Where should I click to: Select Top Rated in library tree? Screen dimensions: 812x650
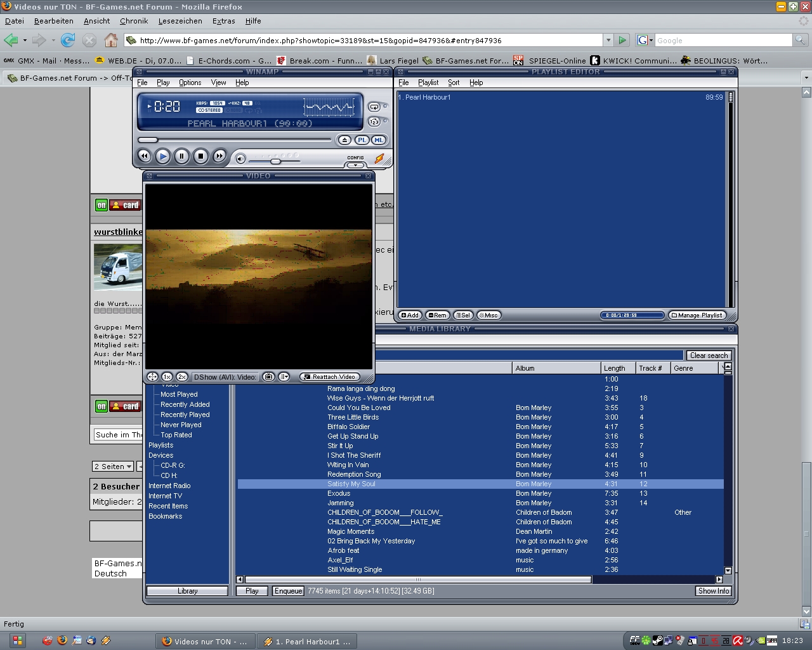[176, 435]
